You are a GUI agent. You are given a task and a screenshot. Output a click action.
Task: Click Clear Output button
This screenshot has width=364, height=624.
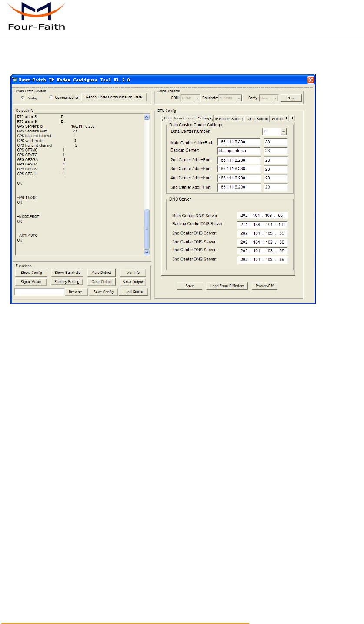pos(102,282)
